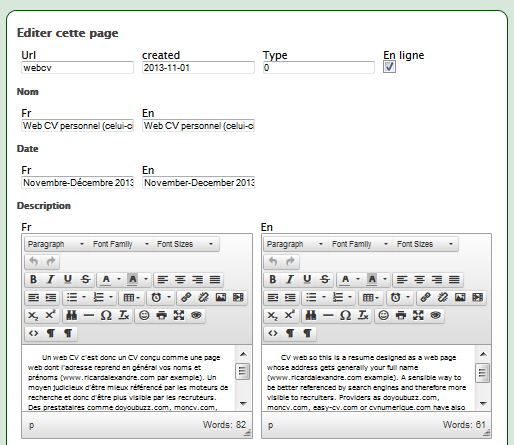Align text right in the Fr editor
The width and height of the screenshot is (514, 445).
coord(198,279)
